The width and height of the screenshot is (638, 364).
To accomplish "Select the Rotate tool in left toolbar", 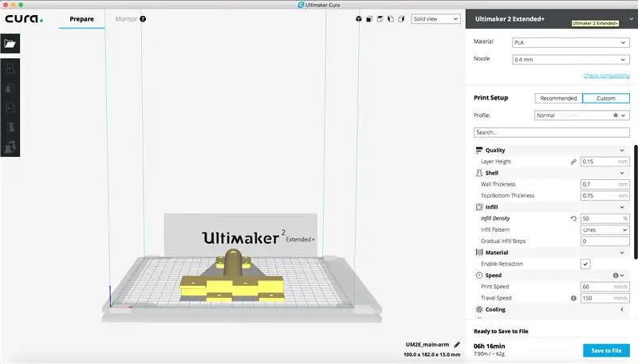I will [10, 108].
